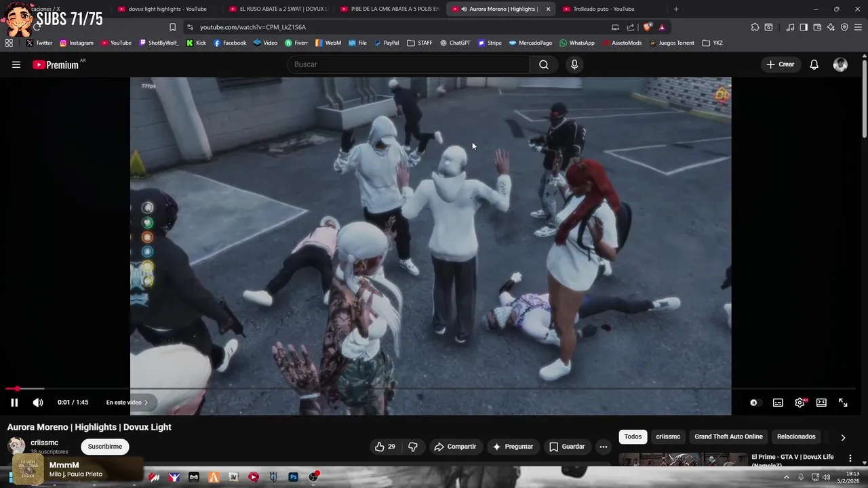Open Brave VPN shield icon
The width and height of the screenshot is (868, 488).
point(844,27)
